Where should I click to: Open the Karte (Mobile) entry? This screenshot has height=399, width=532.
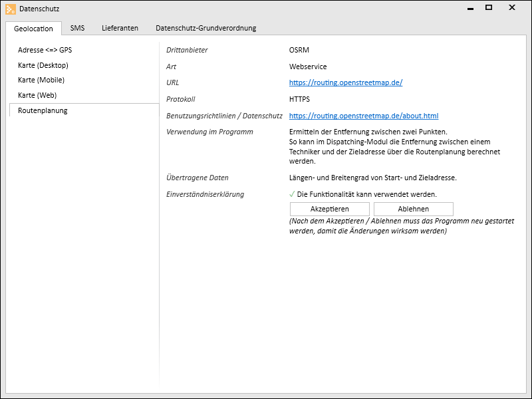tap(41, 80)
